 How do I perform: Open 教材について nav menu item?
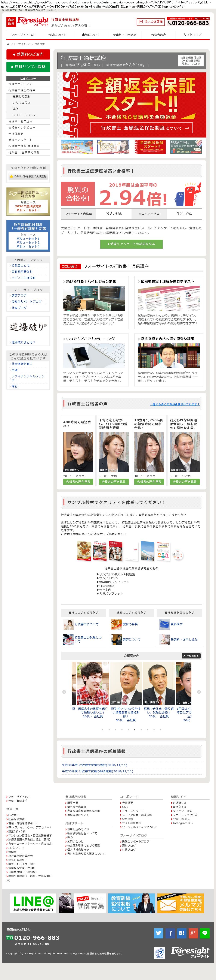pyautogui.click(x=57, y=35)
